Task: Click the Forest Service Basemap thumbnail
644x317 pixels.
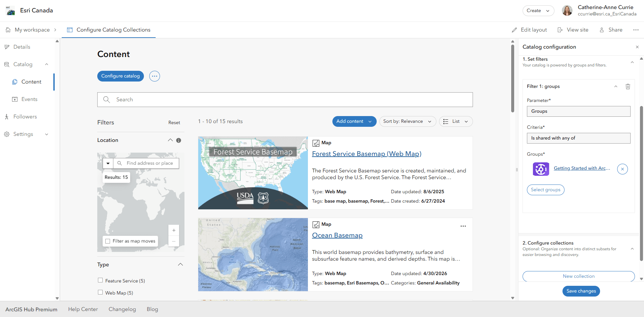Action: (253, 173)
